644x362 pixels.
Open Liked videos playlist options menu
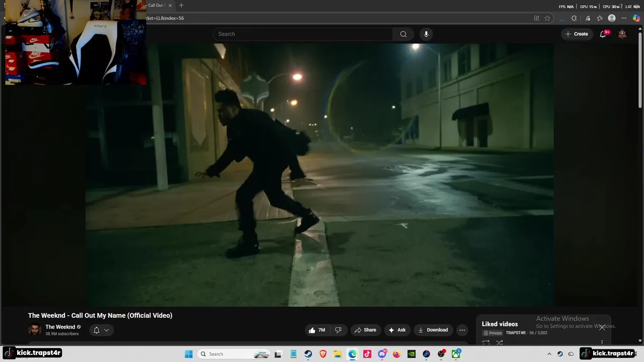click(x=602, y=343)
